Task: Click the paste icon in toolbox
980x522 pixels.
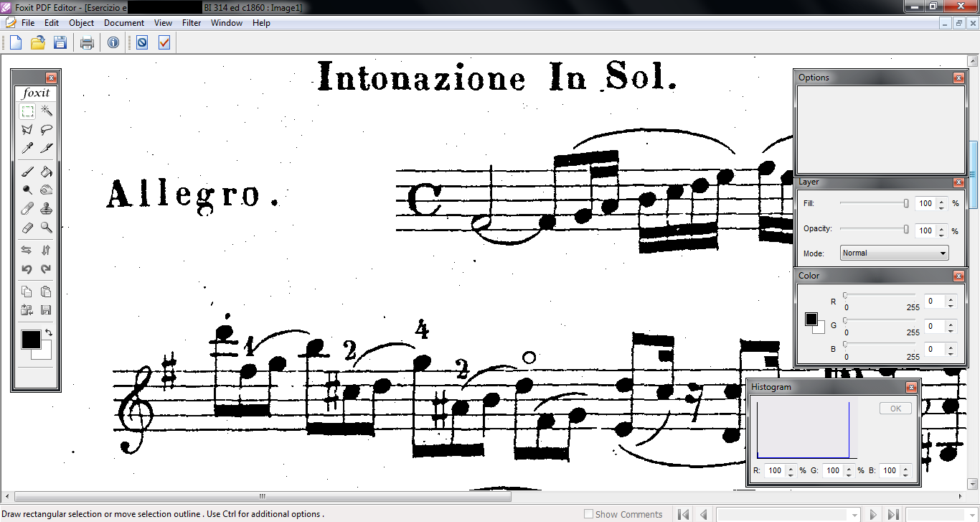Action: click(46, 292)
